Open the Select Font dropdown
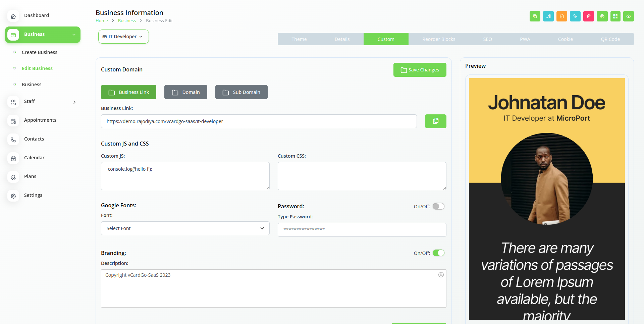This screenshot has width=644, height=324. [x=185, y=228]
